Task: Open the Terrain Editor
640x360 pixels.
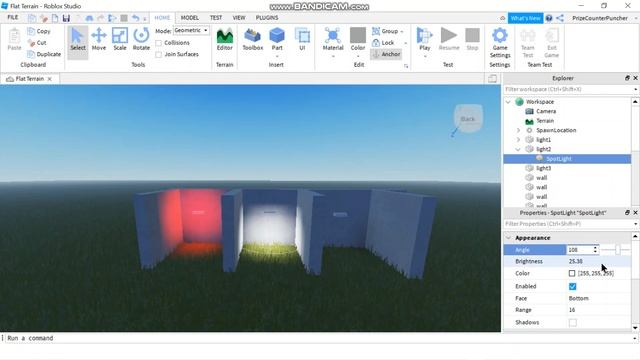Action: [x=224, y=40]
